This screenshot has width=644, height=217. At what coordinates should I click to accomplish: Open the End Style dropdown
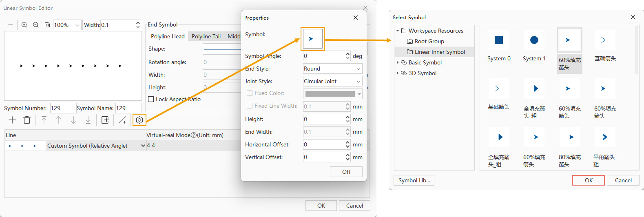332,69
